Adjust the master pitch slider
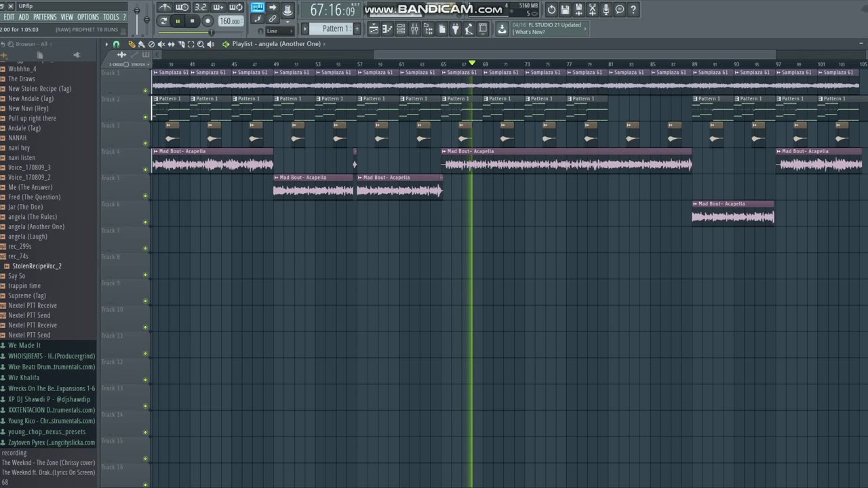Screen dimensions: 868x488 [146, 20]
